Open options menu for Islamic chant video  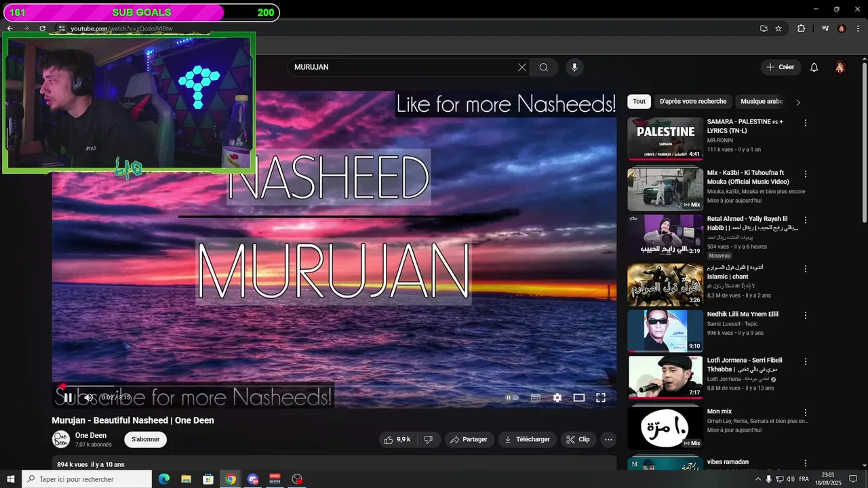point(806,269)
